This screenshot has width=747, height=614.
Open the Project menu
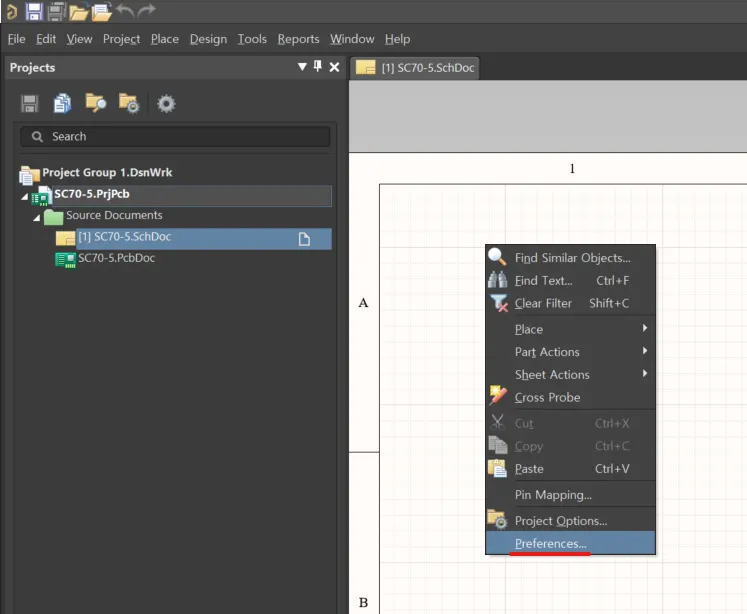pyautogui.click(x=121, y=39)
